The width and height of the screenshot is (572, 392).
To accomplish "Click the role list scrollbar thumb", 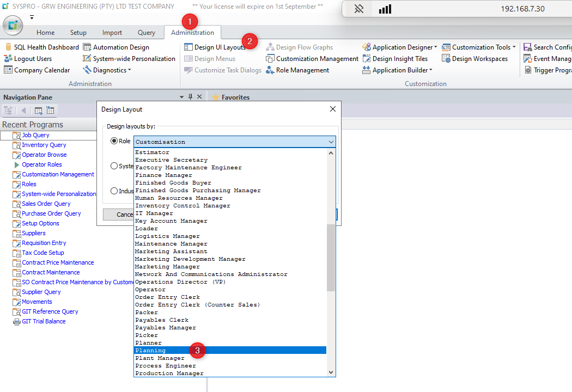I will click(331, 258).
